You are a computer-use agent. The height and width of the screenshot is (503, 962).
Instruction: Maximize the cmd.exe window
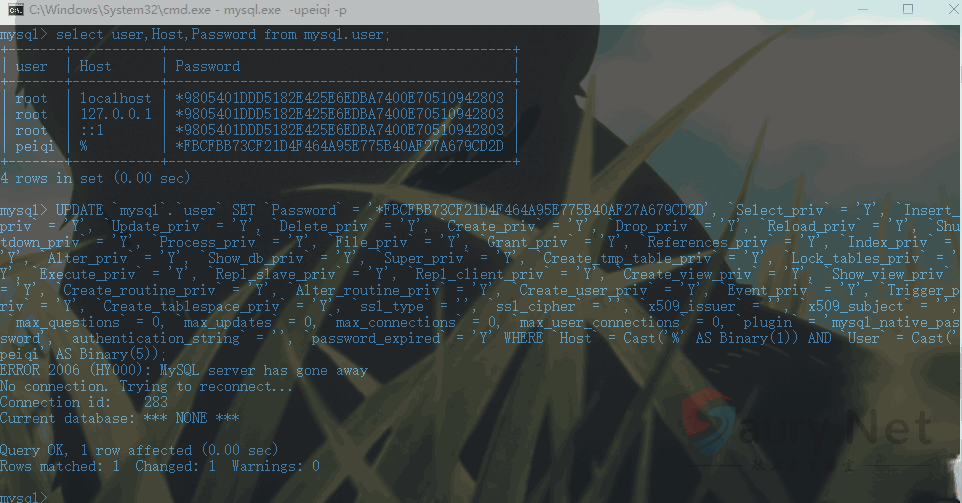point(908,9)
